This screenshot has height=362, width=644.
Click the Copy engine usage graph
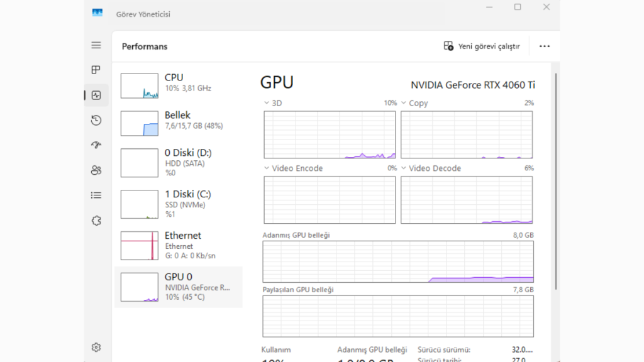[x=467, y=134]
